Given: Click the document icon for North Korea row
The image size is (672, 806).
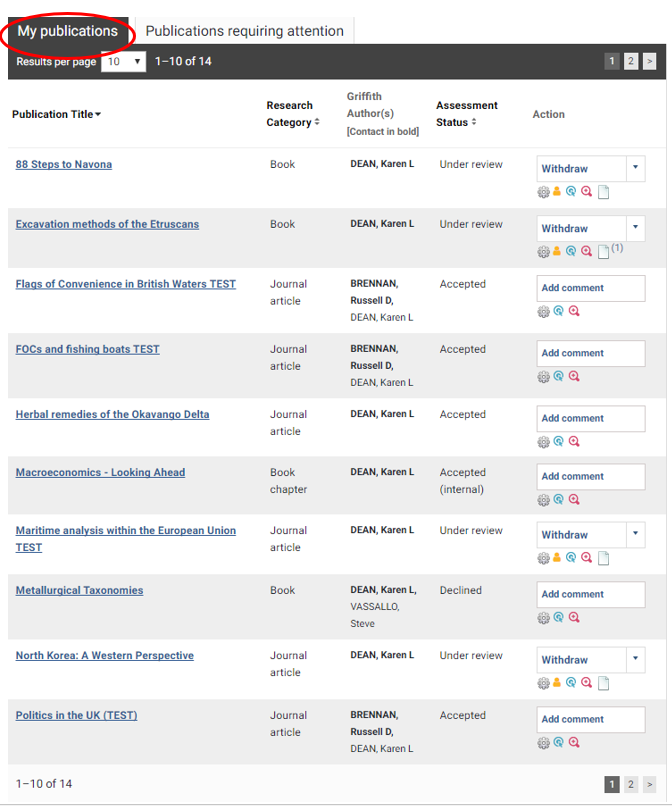Looking at the screenshot, I should tap(603, 684).
